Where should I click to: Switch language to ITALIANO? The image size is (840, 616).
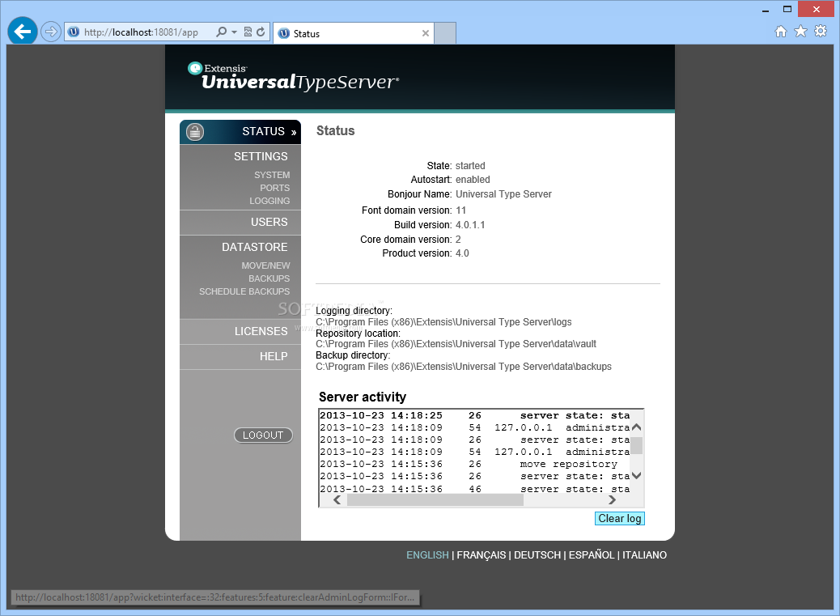coord(644,555)
